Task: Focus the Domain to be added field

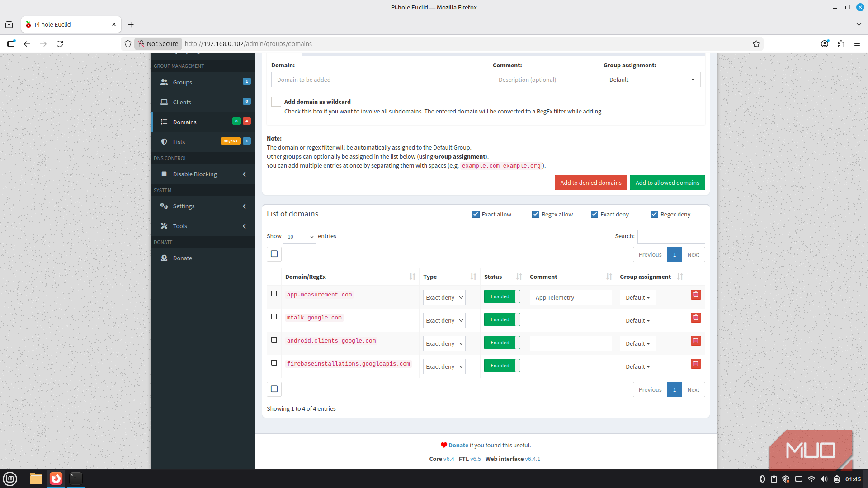Action: (x=375, y=80)
